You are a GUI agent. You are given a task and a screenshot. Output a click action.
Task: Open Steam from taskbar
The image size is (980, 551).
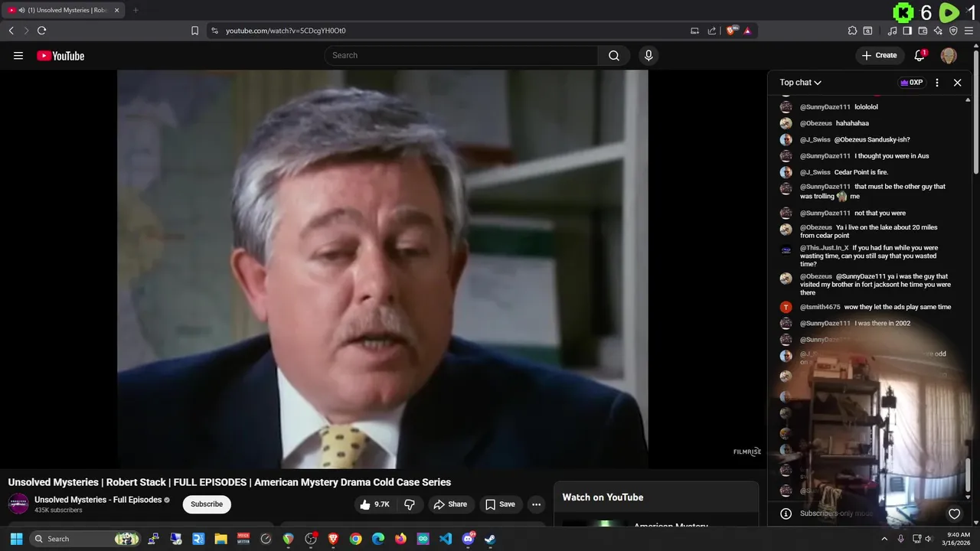(x=490, y=539)
